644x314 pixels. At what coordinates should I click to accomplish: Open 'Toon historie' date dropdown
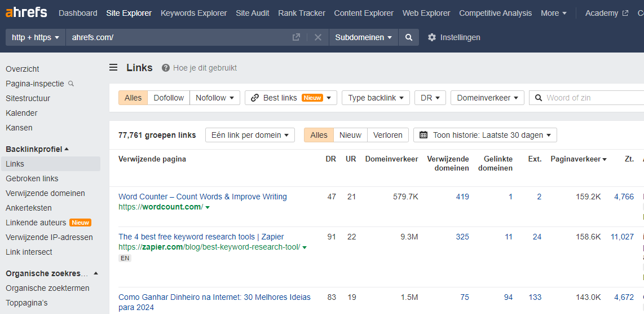[485, 135]
